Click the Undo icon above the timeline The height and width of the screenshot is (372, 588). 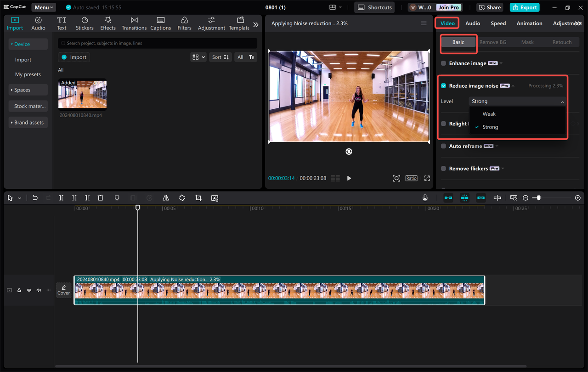pyautogui.click(x=35, y=197)
